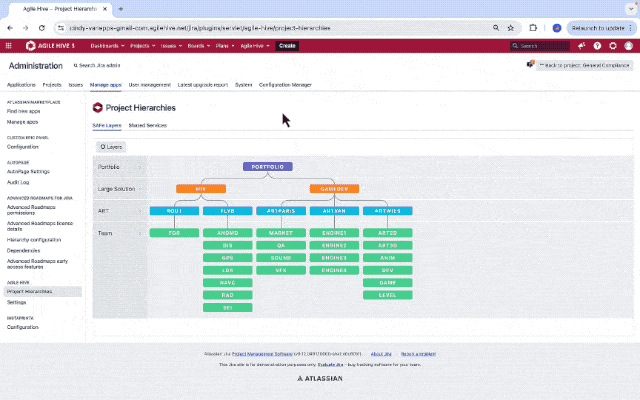
Task: Open the Latest upgrade report tab
Action: pos(202,85)
